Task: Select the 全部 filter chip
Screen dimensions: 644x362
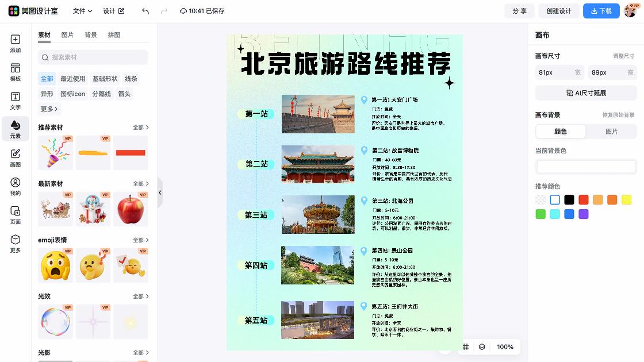Action: 47,78
